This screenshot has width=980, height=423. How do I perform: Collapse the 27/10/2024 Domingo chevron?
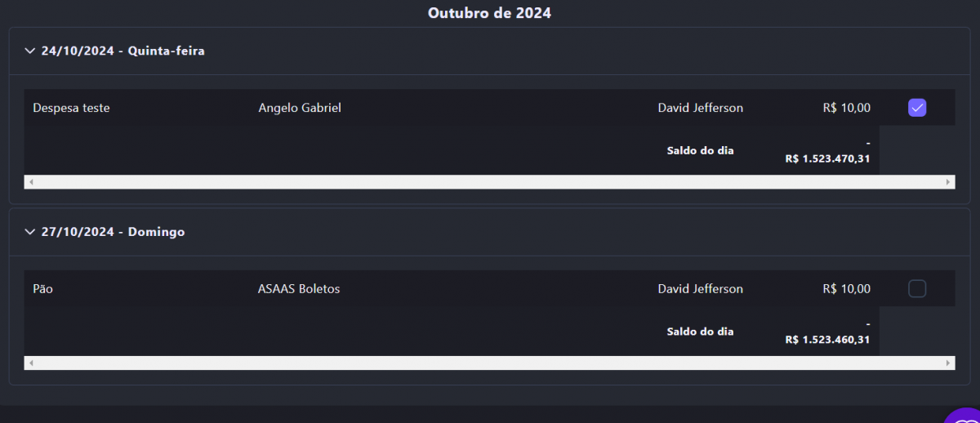pos(30,233)
